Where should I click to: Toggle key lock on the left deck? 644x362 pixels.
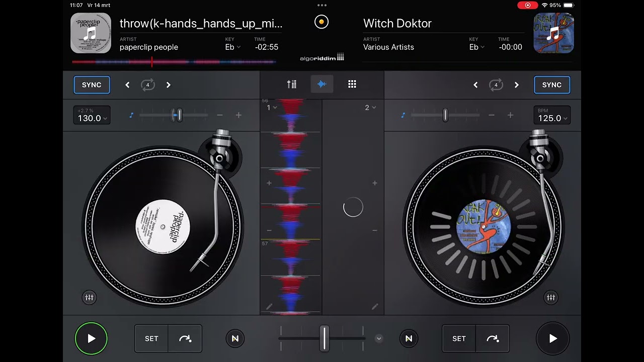tap(131, 115)
